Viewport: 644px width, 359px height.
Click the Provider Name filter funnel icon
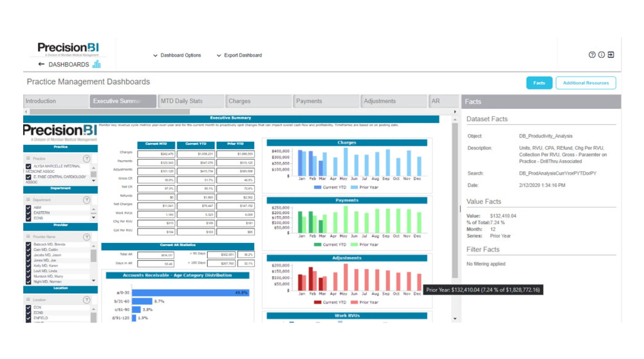click(87, 237)
